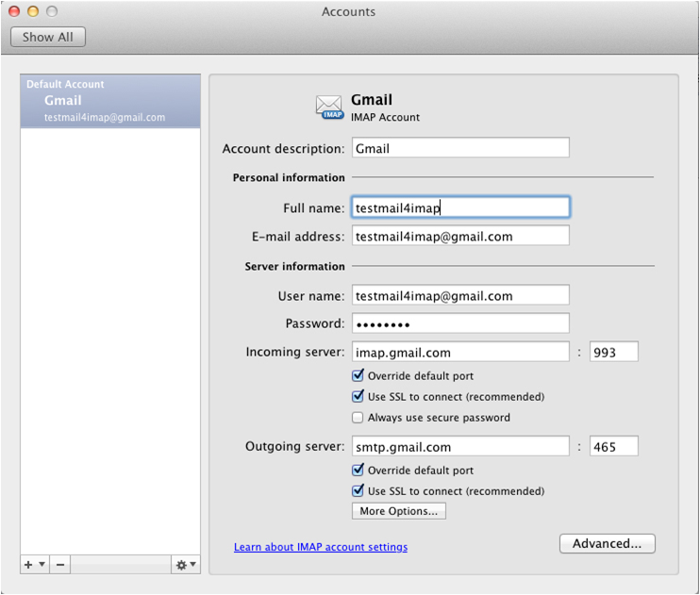
Task: Enable Always use secure password
Action: (358, 418)
